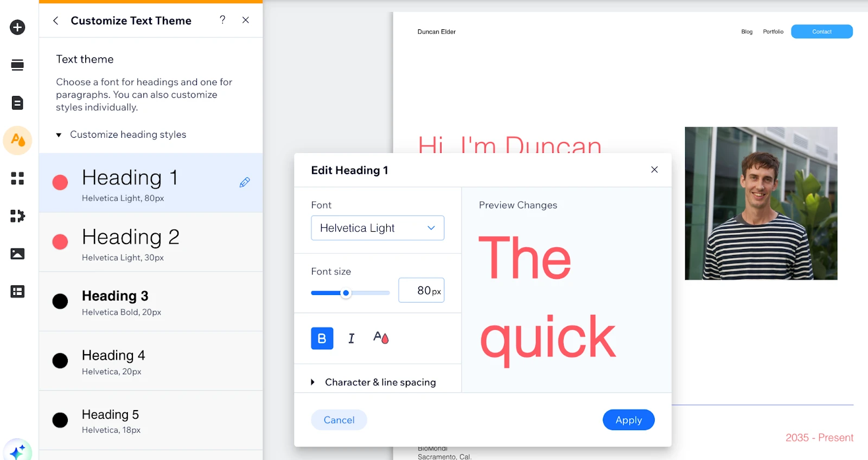The image size is (868, 460).
Task: Open the Site Design icon in sidebar
Action: pyautogui.click(x=17, y=140)
